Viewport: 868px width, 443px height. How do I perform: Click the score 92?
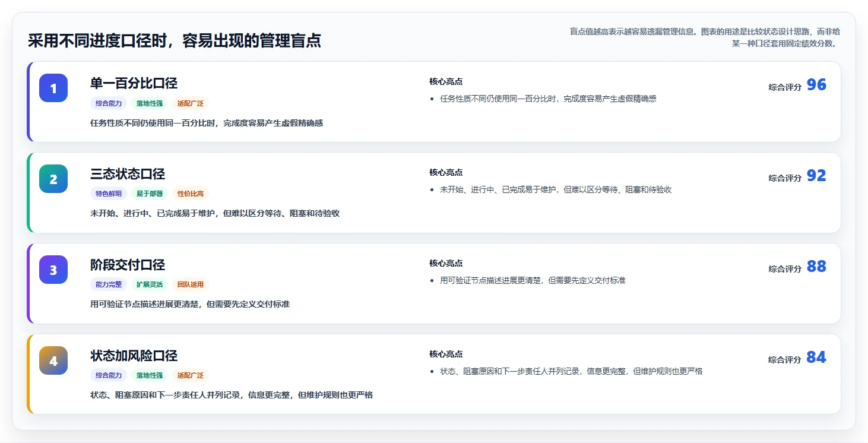816,176
